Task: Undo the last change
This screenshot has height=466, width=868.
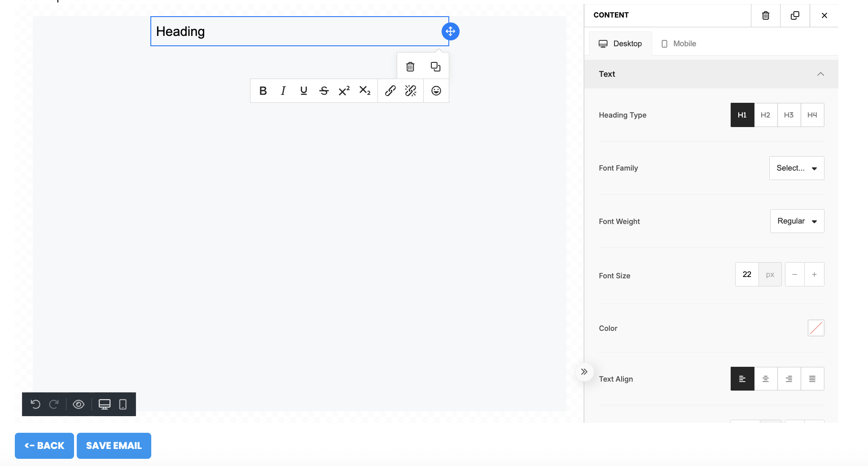Action: (35, 404)
